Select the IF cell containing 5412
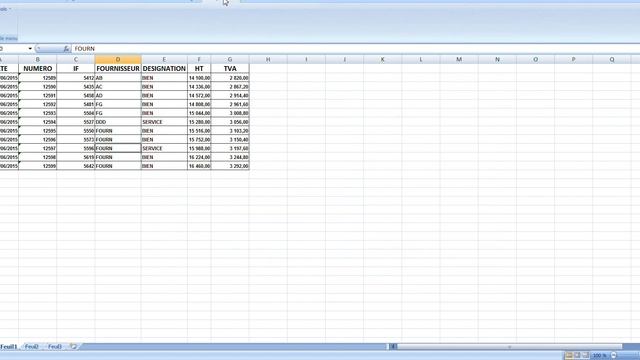This screenshot has height=360, width=640. click(x=76, y=78)
